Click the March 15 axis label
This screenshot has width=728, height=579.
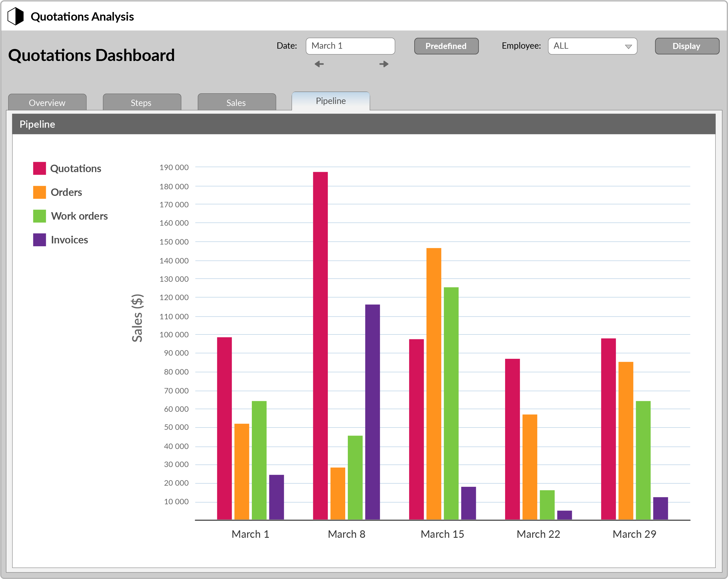click(x=442, y=534)
